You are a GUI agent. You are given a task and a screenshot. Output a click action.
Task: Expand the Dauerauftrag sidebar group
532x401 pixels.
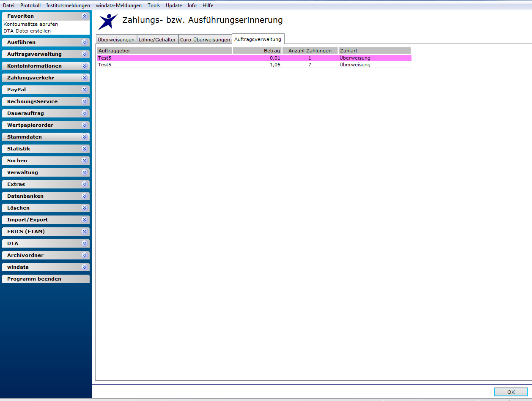(x=46, y=113)
